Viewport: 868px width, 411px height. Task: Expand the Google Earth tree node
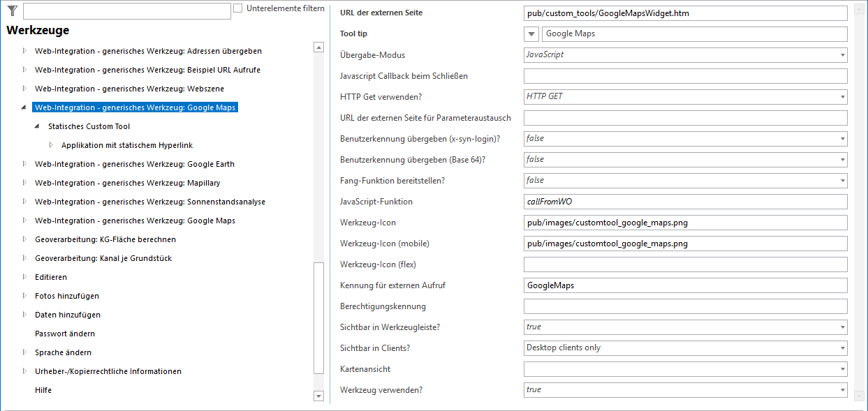coord(23,163)
